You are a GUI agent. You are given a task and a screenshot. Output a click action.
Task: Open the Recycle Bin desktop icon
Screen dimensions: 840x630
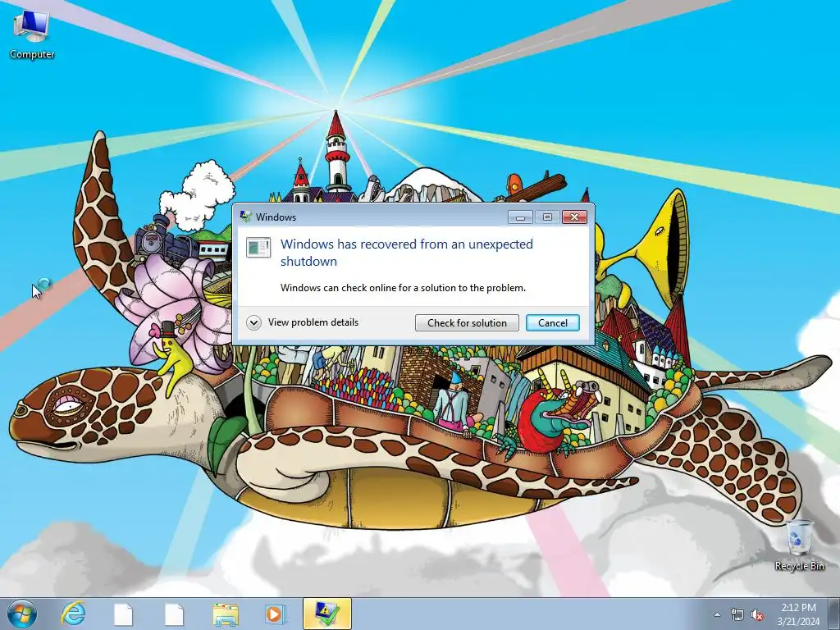click(x=799, y=546)
